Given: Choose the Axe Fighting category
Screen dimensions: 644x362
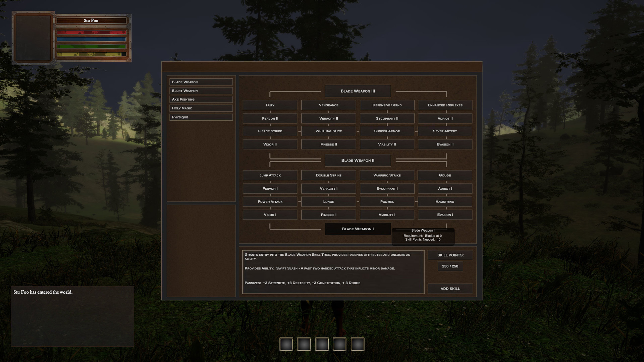Looking at the screenshot, I should [x=201, y=100].
